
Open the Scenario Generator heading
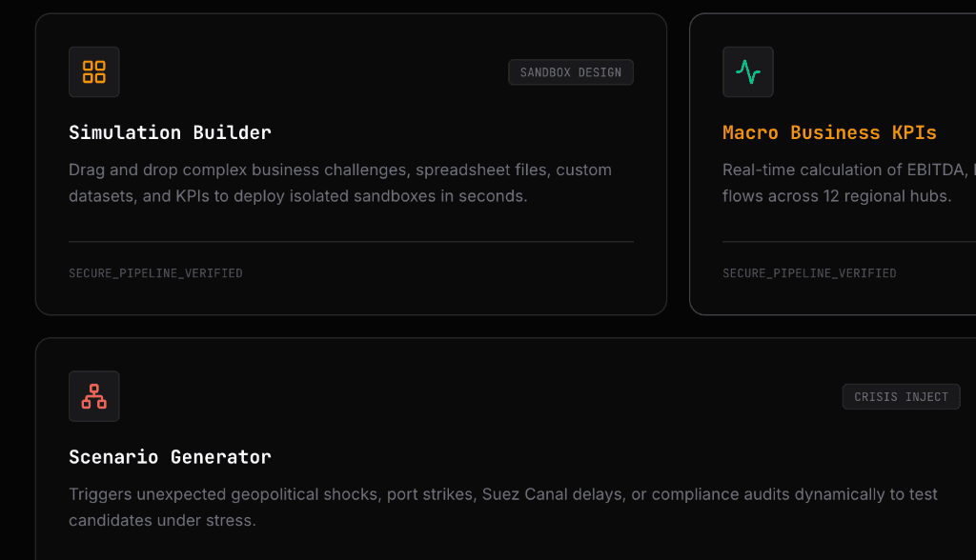tap(170, 457)
